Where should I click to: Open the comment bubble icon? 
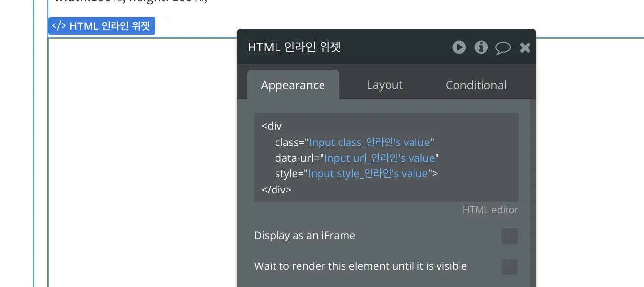503,48
